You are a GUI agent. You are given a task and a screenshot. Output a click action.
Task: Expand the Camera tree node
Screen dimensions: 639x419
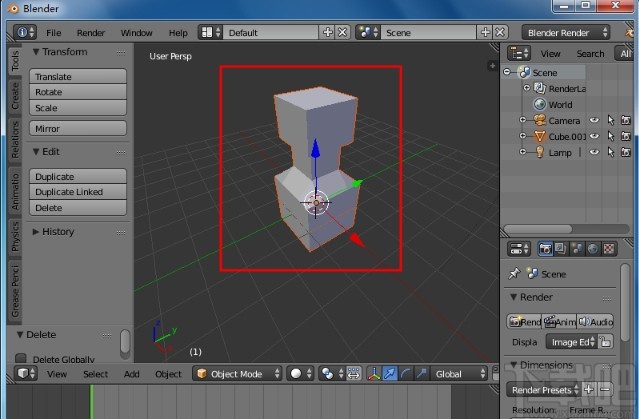[x=522, y=120]
